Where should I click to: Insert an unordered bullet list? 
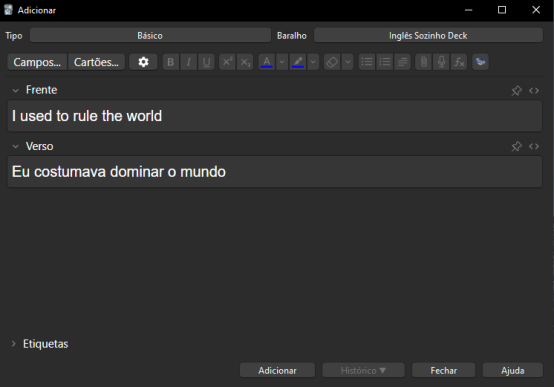[x=367, y=62]
